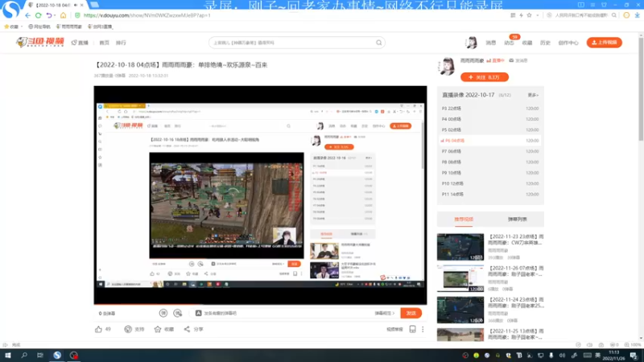Open the bookmark star dropdown arrow
The image size is (644, 362).
pos(537,15)
